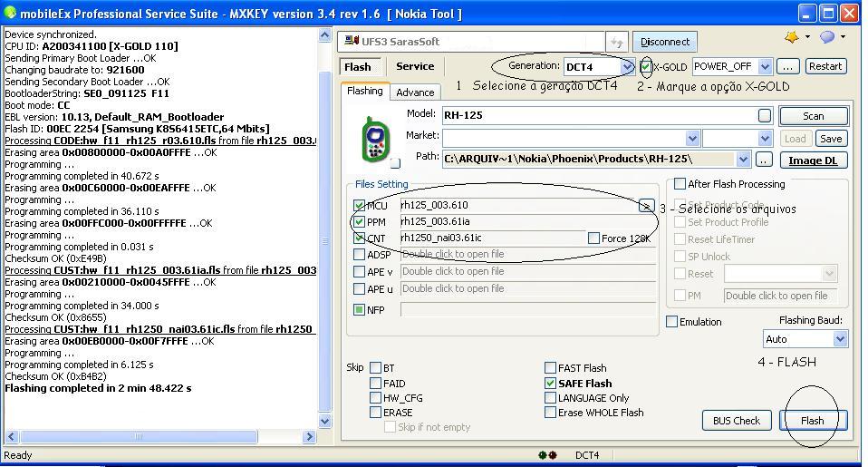Switch to the Service main tab

point(415,66)
